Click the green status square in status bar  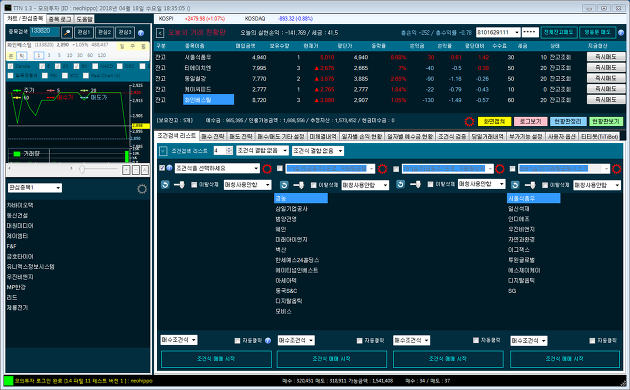click(x=8, y=380)
